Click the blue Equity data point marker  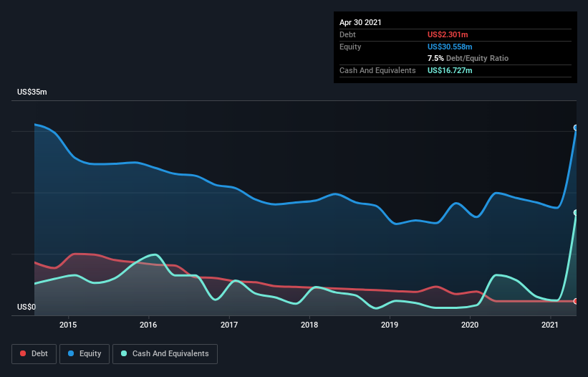pos(576,128)
